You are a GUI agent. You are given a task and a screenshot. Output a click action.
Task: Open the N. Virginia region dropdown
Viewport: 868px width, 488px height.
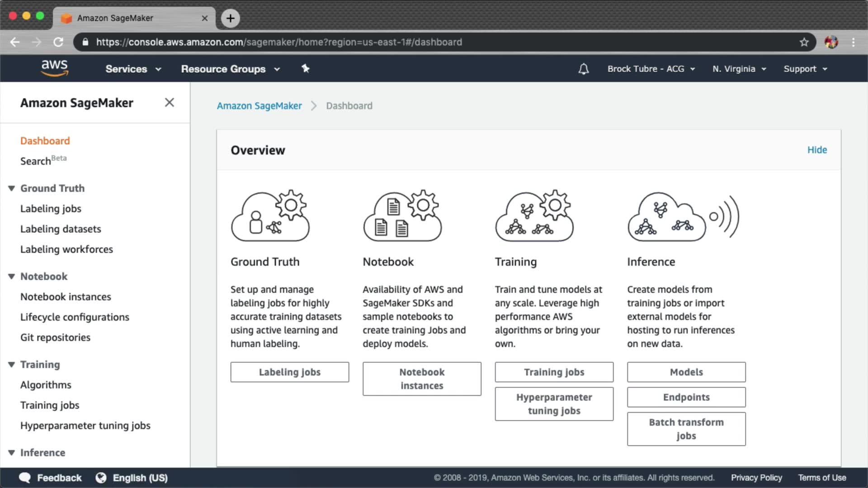(x=739, y=69)
